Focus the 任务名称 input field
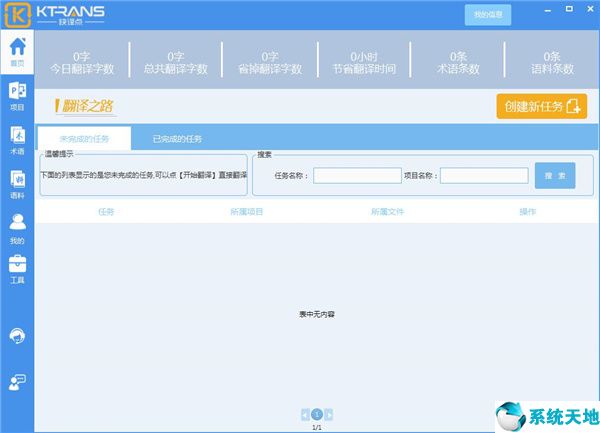This screenshot has width=600, height=433. [x=357, y=176]
